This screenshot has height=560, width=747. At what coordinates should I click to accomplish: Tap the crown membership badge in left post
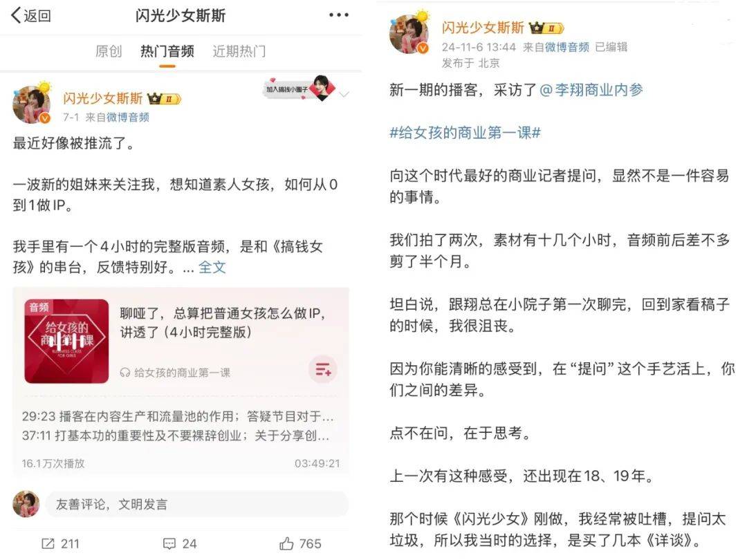164,99
